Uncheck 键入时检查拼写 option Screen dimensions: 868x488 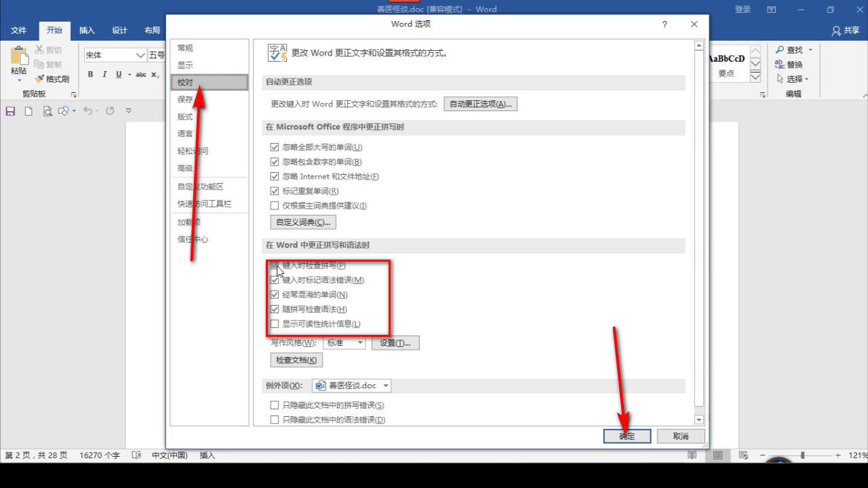click(275, 265)
